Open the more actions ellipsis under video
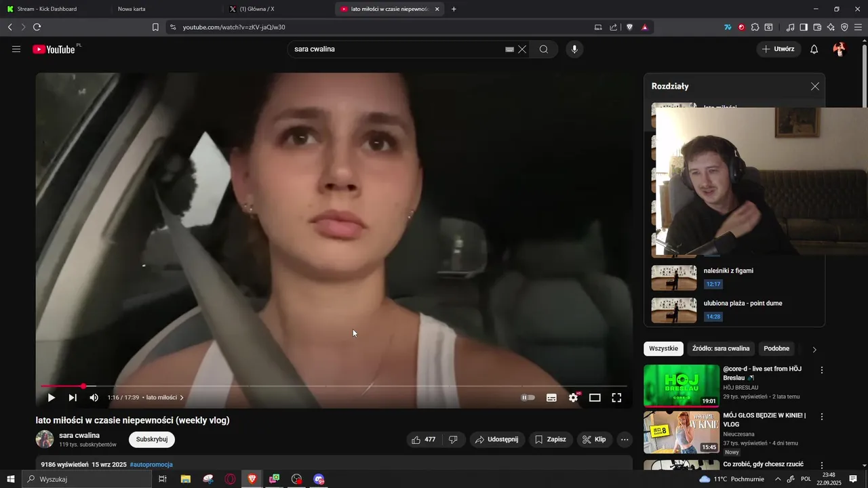868x488 pixels. [625, 439]
